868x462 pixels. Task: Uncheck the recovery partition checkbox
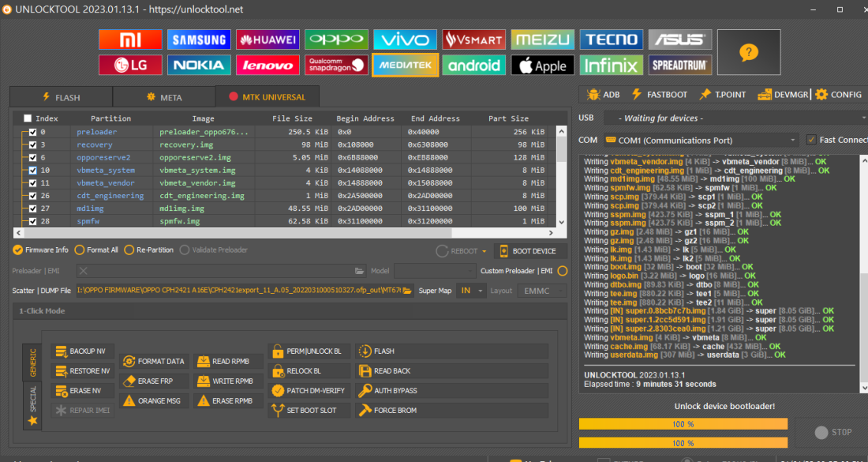(x=32, y=145)
